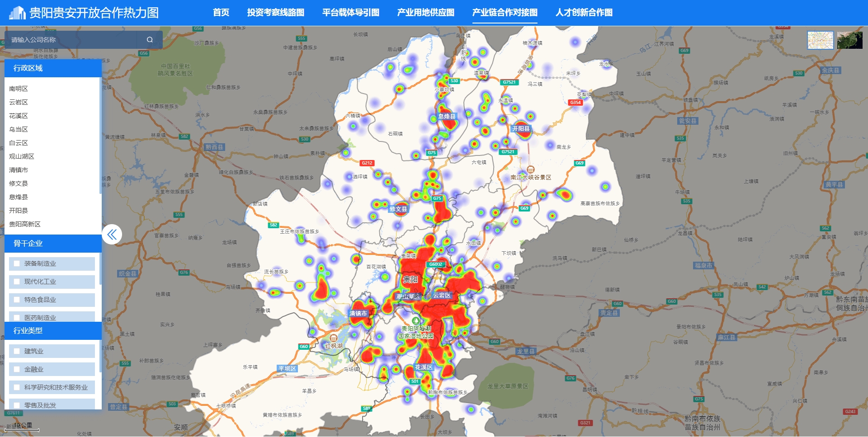Expand the 骨干企业 section header

tap(53, 244)
